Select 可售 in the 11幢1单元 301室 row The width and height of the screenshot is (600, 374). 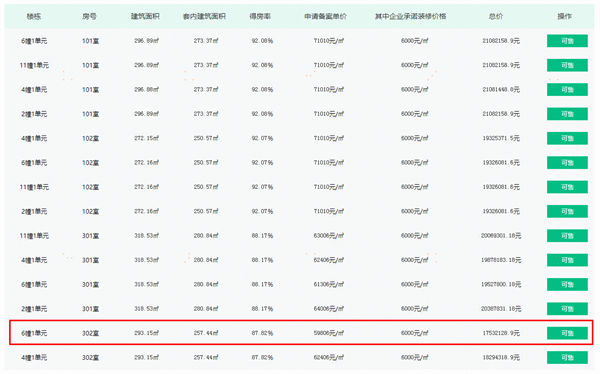coord(567,236)
